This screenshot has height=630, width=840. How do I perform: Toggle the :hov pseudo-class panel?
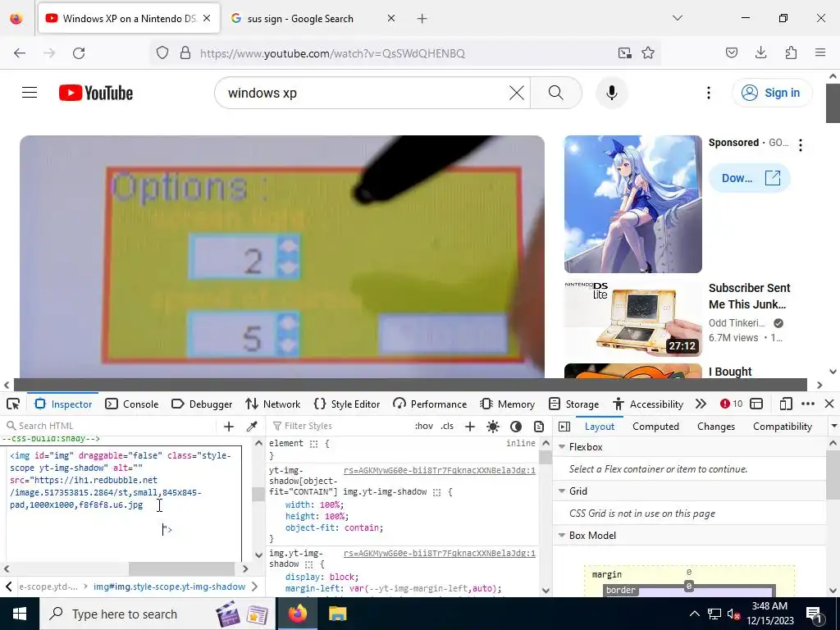pos(424,426)
